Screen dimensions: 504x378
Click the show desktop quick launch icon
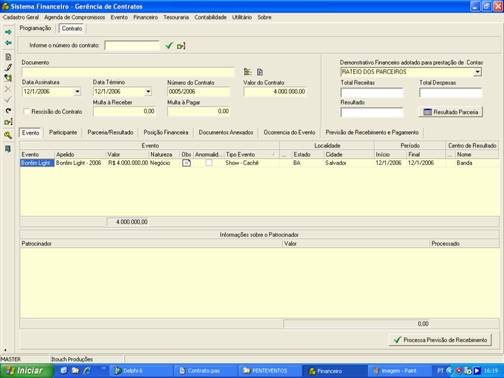pos(64,370)
